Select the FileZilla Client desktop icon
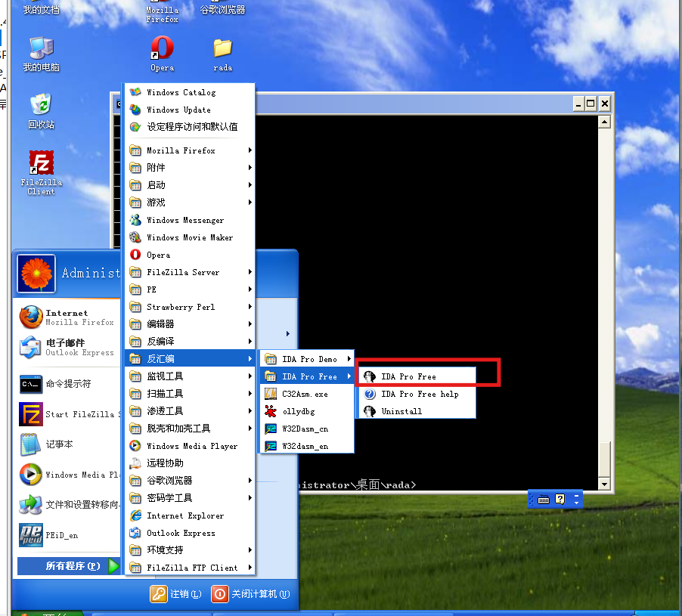This screenshot has height=616, width=682. tap(42, 172)
